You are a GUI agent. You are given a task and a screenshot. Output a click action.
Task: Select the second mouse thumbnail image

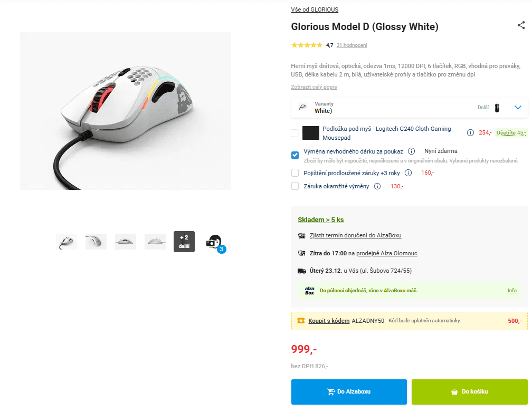[x=96, y=242]
